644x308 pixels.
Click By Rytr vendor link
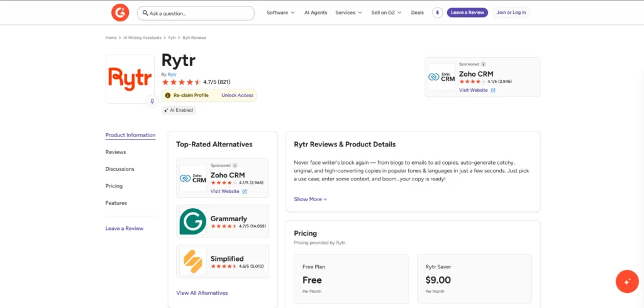[172, 74]
